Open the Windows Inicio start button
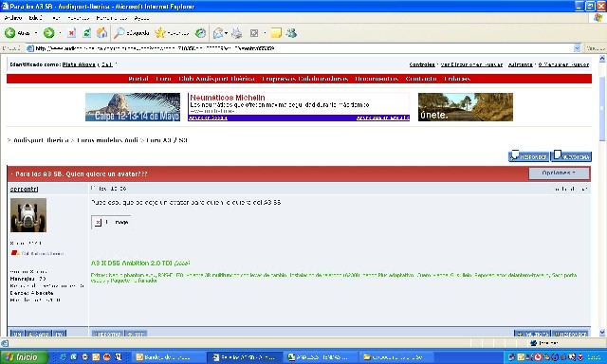The height and width of the screenshot is (364, 607). click(24, 357)
